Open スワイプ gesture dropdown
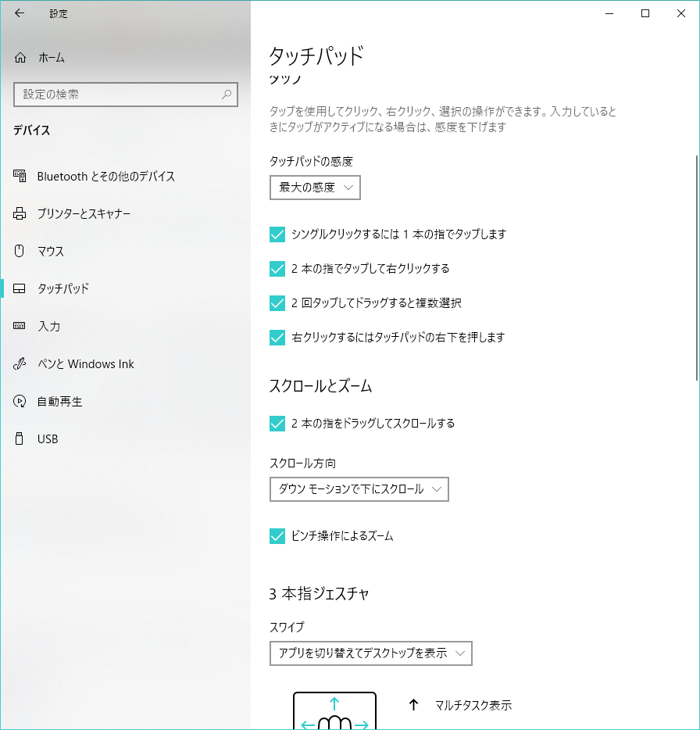 coord(371,653)
